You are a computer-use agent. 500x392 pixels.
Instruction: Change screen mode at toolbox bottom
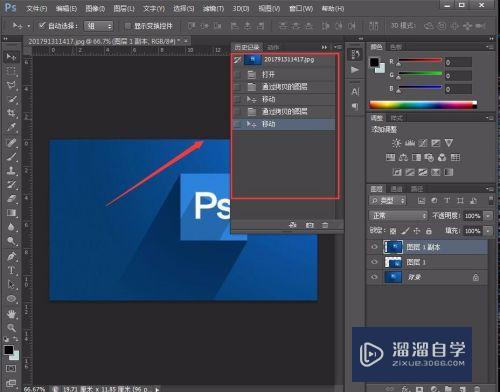point(11,383)
